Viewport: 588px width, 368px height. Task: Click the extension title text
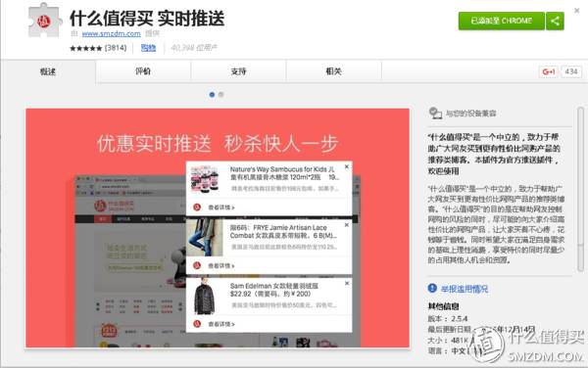pyautogui.click(x=147, y=18)
